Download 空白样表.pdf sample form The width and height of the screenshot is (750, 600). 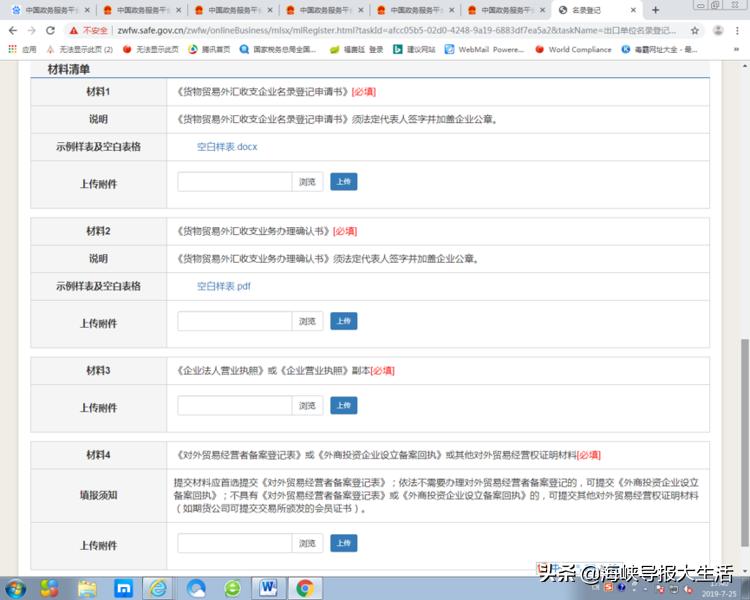click(x=223, y=286)
